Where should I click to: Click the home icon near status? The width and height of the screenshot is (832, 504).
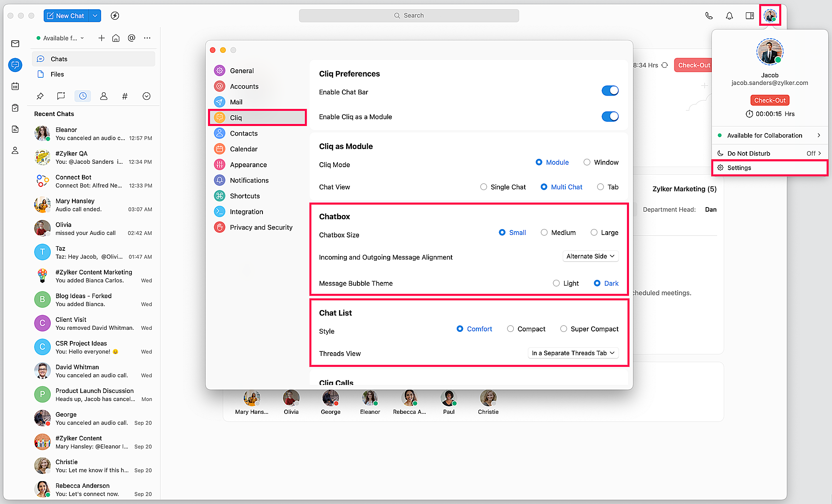[x=116, y=38]
